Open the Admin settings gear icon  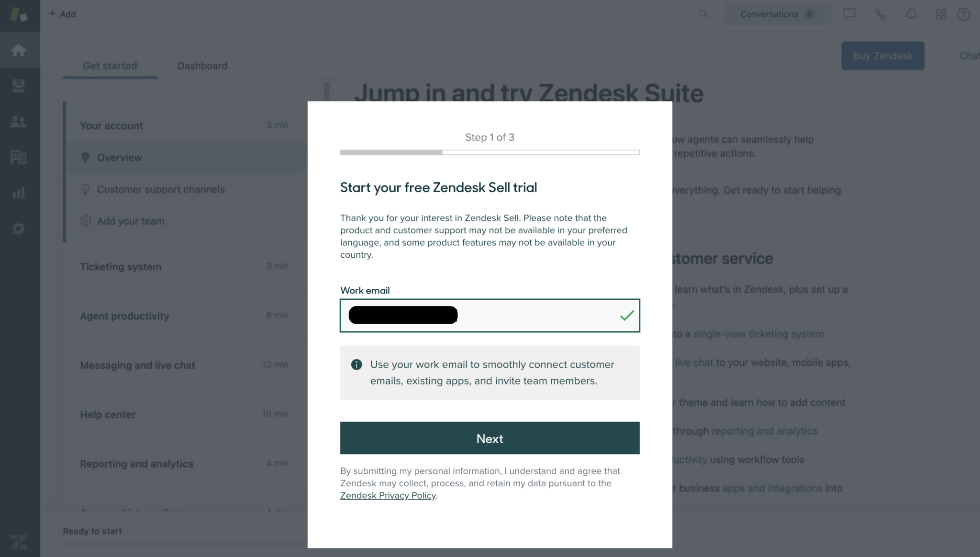(19, 228)
